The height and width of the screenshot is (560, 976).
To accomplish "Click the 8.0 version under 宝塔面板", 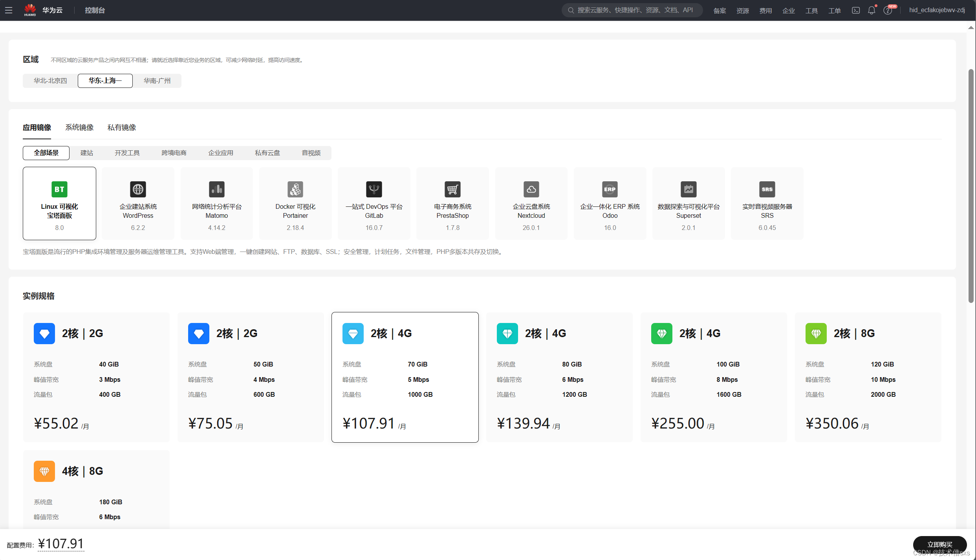I will click(x=59, y=228).
